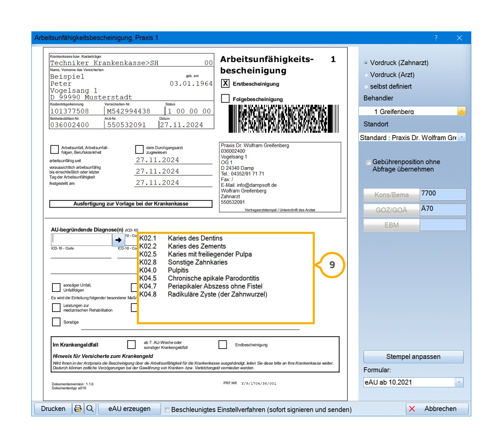Check the Folgebescheinigung checkbox
Screen dimensions: 503x448
(225, 98)
